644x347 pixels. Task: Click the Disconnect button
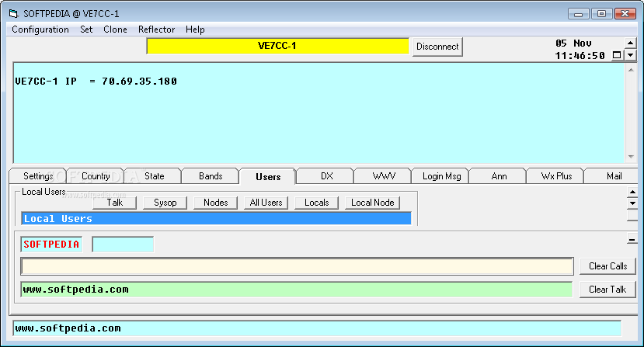tap(437, 47)
